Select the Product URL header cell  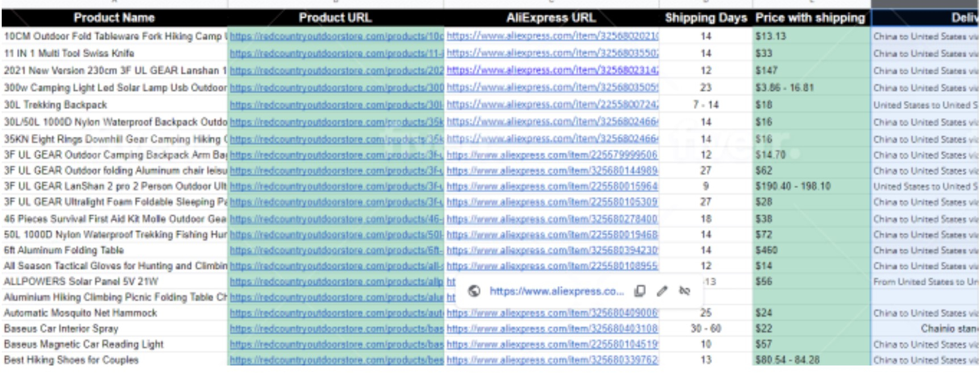pyautogui.click(x=335, y=18)
